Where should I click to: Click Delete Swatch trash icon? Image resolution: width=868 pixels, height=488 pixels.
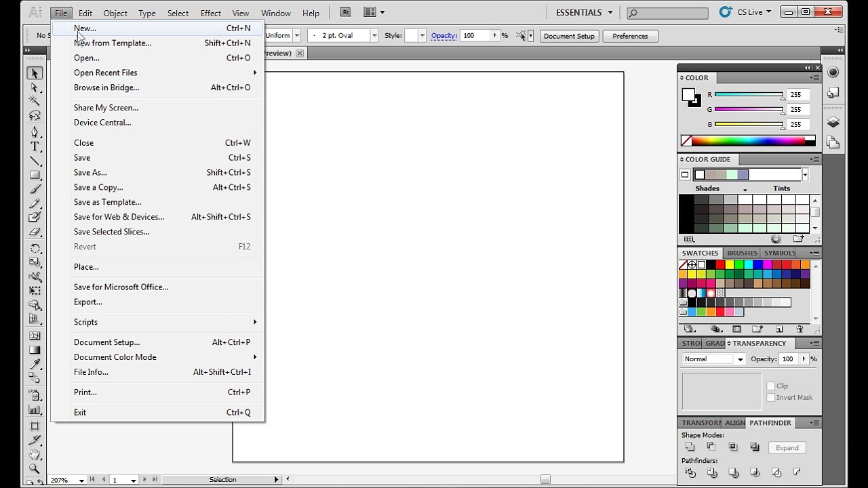tap(800, 329)
